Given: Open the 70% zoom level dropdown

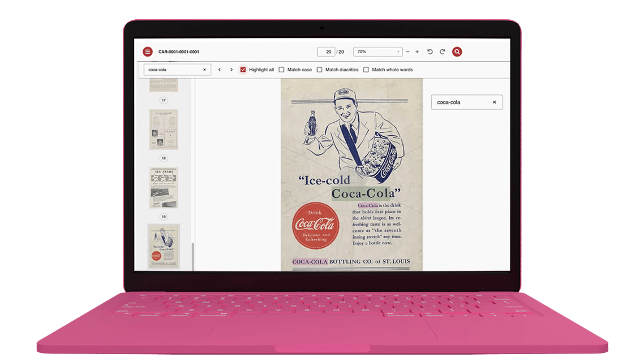Looking at the screenshot, I should (x=378, y=51).
